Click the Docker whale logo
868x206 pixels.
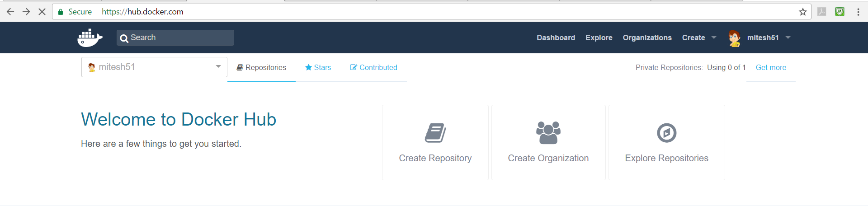pyautogui.click(x=90, y=38)
